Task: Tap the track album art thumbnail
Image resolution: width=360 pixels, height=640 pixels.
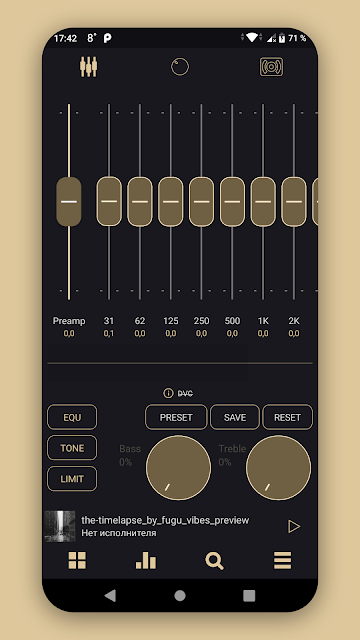Action: [x=60, y=527]
